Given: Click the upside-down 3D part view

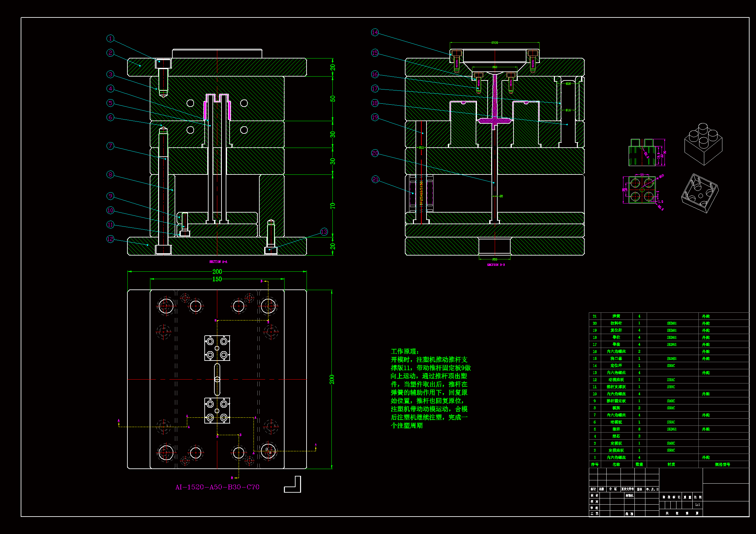Looking at the screenshot, I should (700, 193).
